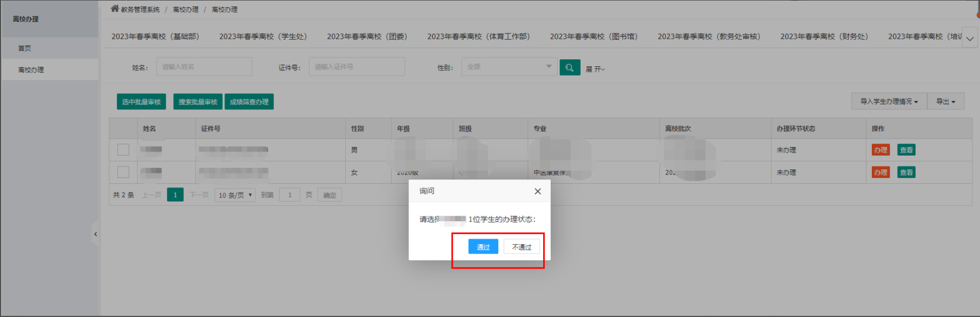Collapse the left sidebar arrow handle
The image size is (980, 317).
pos(96,234)
